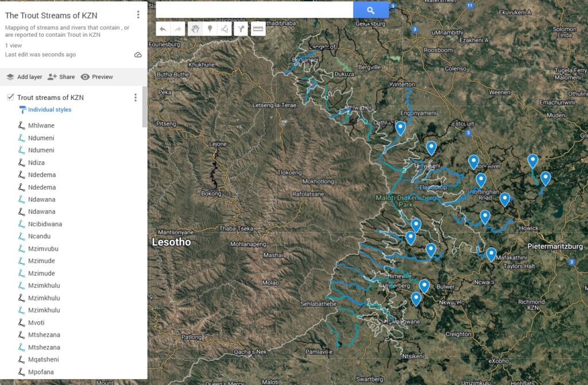Screen dimensions: 588x385
Task: Uncheck the Trout streams of KZN layer
Action: point(10,98)
